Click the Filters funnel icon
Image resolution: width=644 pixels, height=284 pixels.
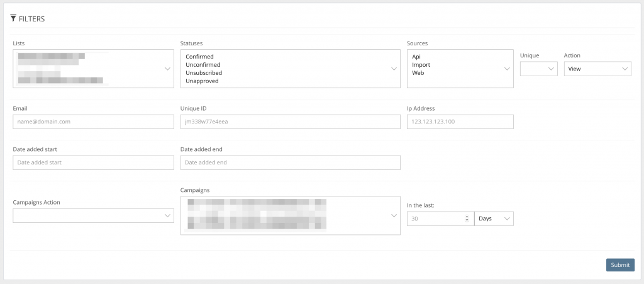click(x=13, y=18)
